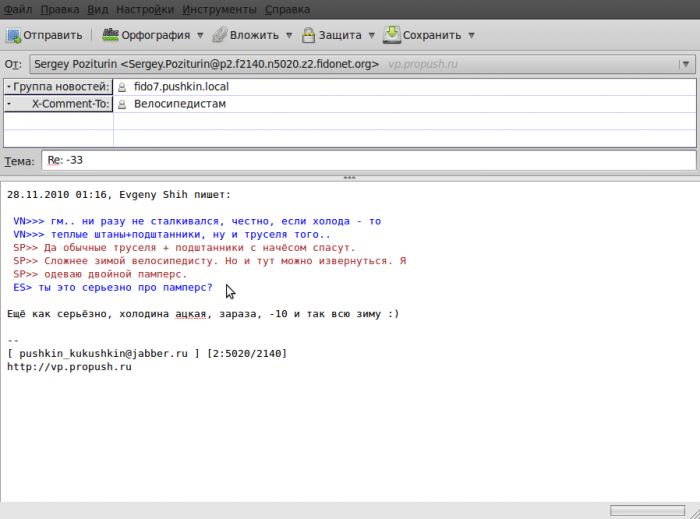
Task: Click the 'Тема:' subject label
Action: tap(19, 161)
